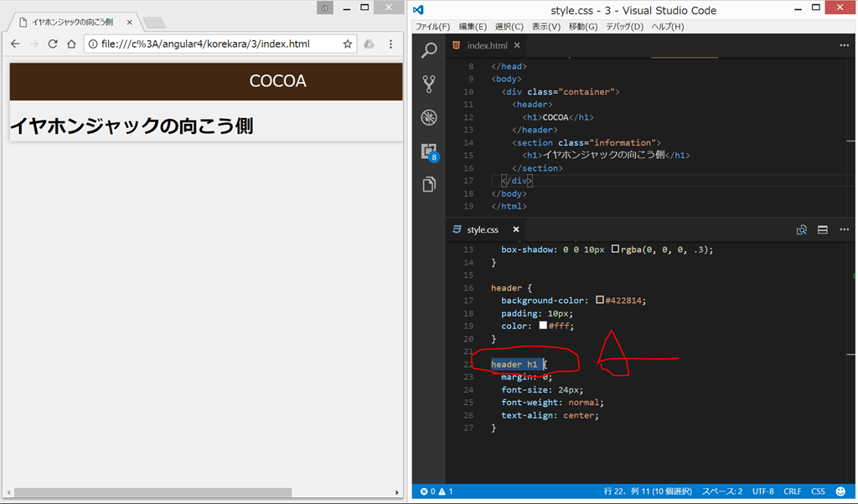The width and height of the screenshot is (858, 504).
Task: Click the #fff color swatch
Action: (543, 325)
